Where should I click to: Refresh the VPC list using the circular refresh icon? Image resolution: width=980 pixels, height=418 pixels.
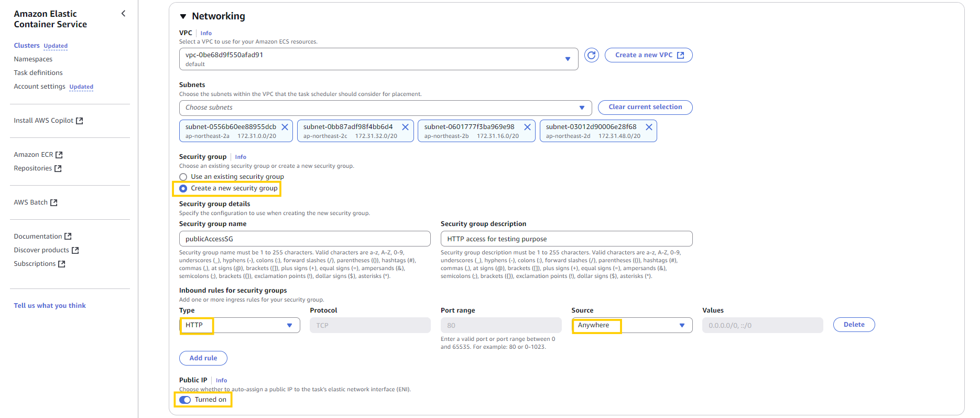tap(592, 55)
